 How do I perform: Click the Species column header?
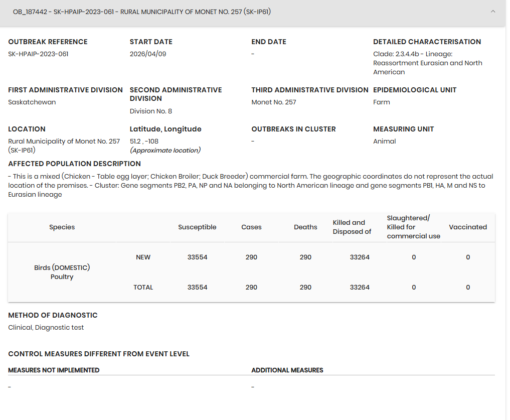62,227
